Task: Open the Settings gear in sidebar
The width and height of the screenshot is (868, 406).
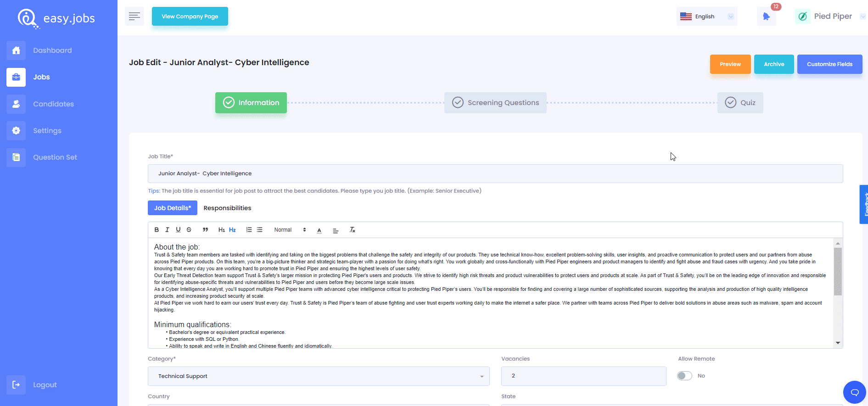Action: (x=16, y=131)
